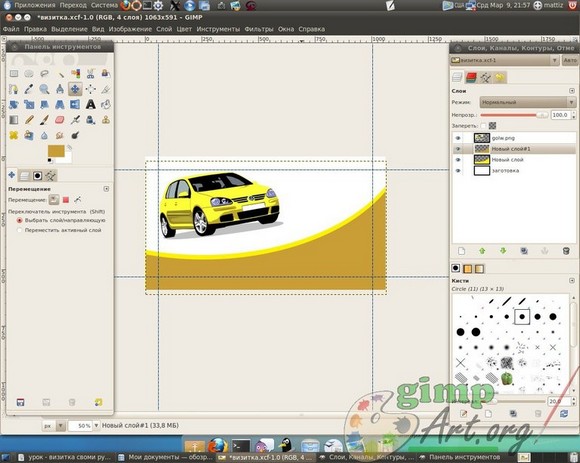This screenshot has width=580, height=463.
Task: Select the Free Select lasso tool
Action: click(44, 74)
